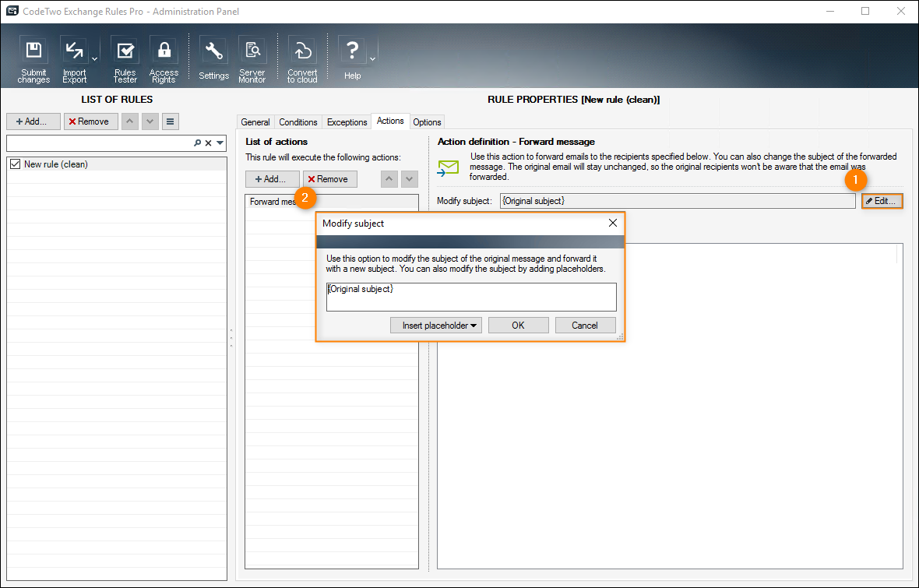Open the rules list menu icon

(x=170, y=121)
